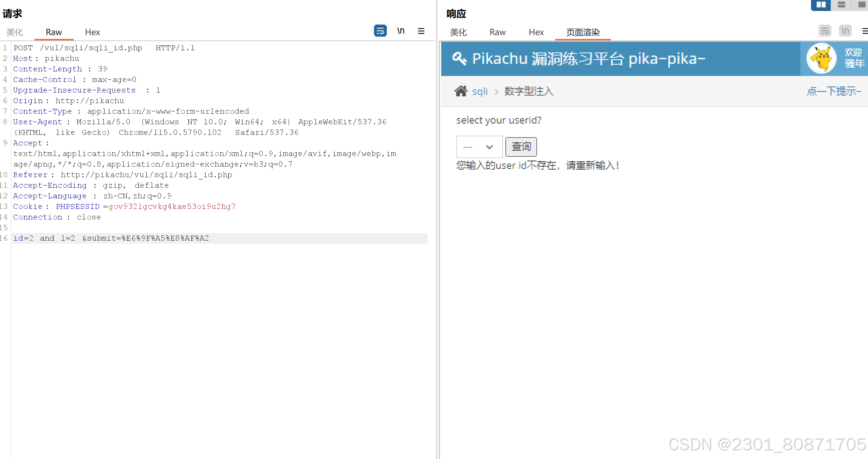
Task: Switch to side-by-side layout view
Action: [821, 5]
